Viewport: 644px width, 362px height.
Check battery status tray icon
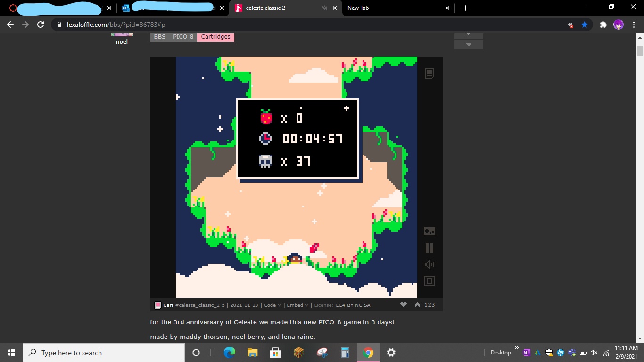[x=583, y=353]
